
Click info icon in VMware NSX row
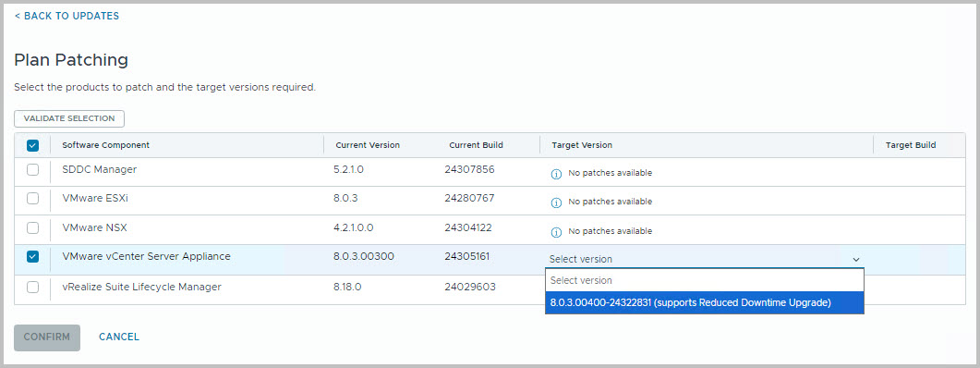click(x=556, y=232)
